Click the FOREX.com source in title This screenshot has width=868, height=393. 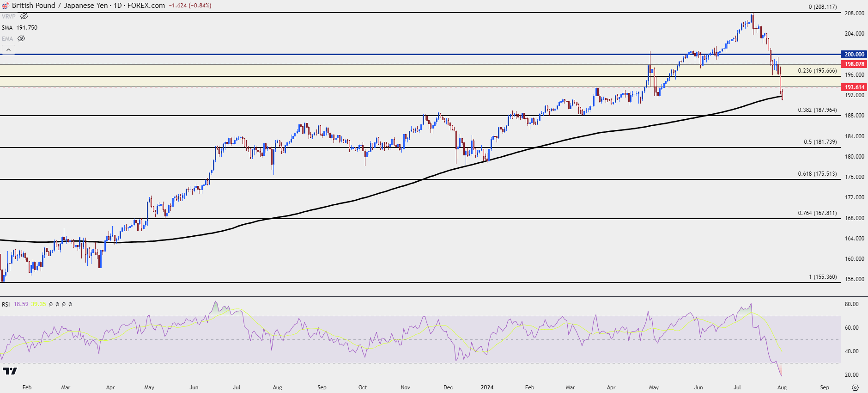tap(146, 6)
